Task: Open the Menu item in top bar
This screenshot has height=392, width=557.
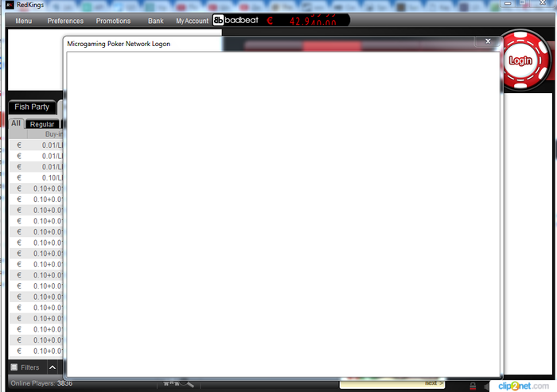Action: [x=23, y=21]
